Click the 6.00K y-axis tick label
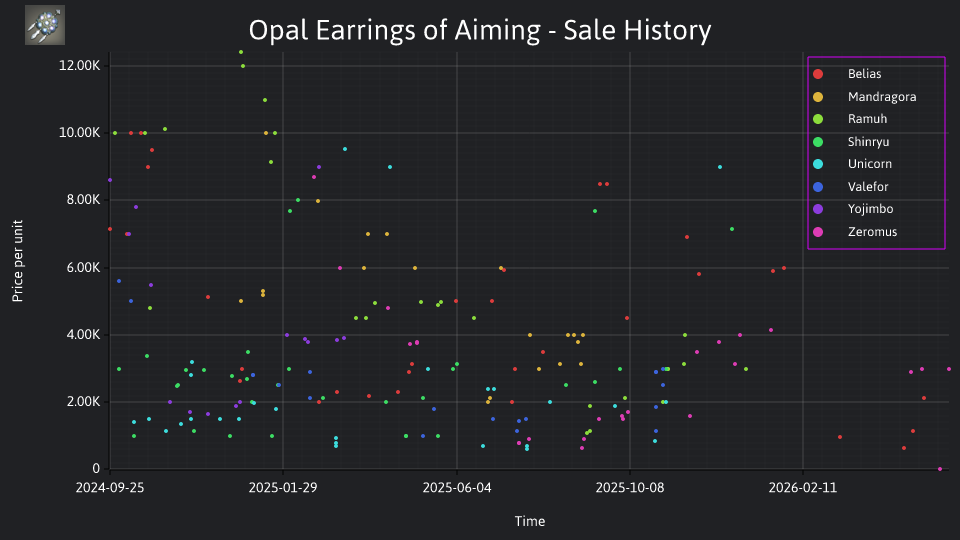Image resolution: width=960 pixels, height=540 pixels. coord(83,268)
